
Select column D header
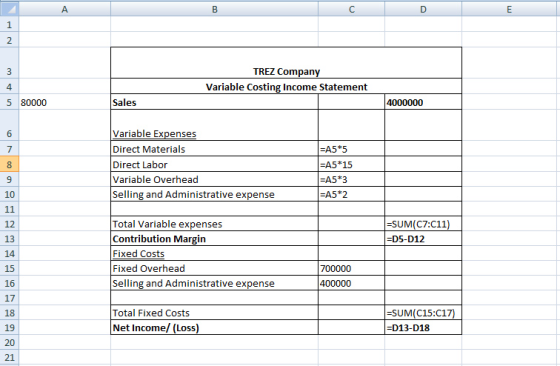pos(423,9)
